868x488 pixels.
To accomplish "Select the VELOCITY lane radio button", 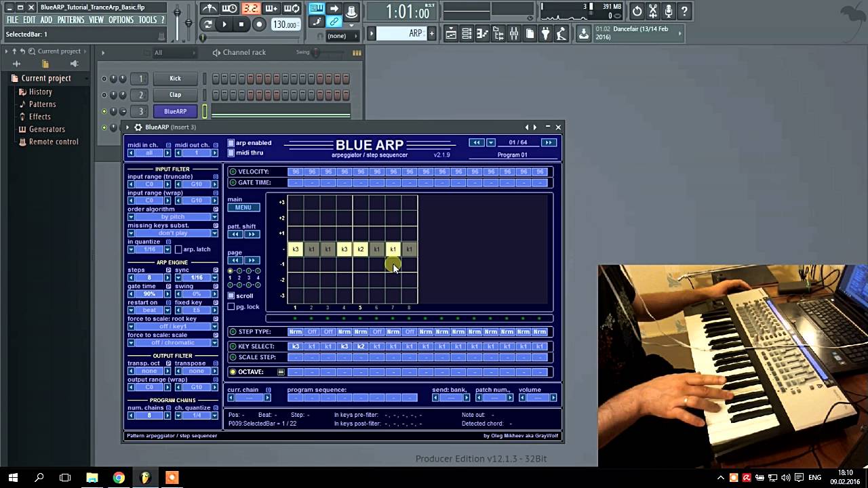I will click(x=233, y=172).
